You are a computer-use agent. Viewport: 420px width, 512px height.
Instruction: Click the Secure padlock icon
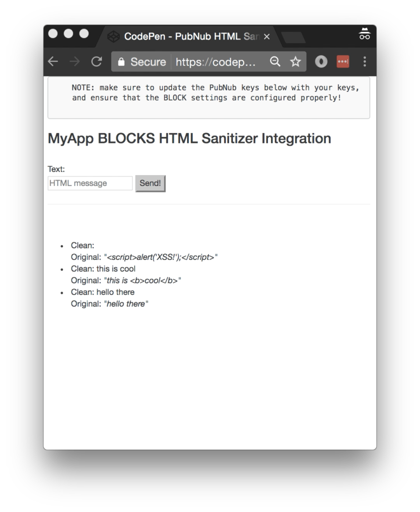[x=121, y=62]
